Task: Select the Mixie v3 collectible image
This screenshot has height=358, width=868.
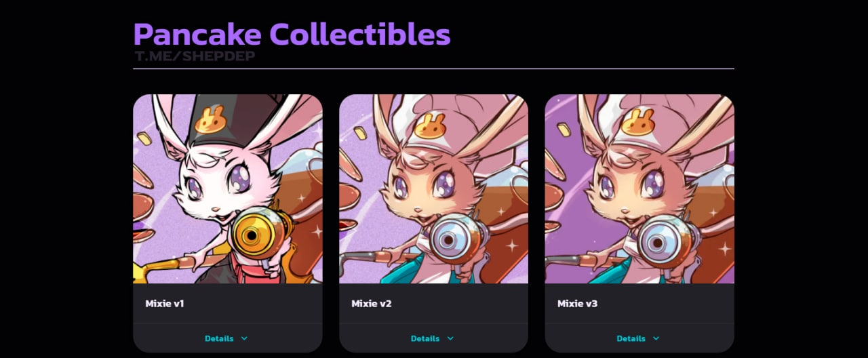Action: tap(639, 188)
